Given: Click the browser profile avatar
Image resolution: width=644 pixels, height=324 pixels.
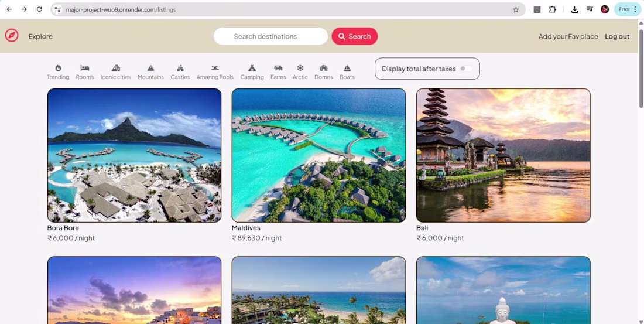Looking at the screenshot, I should tap(605, 9).
